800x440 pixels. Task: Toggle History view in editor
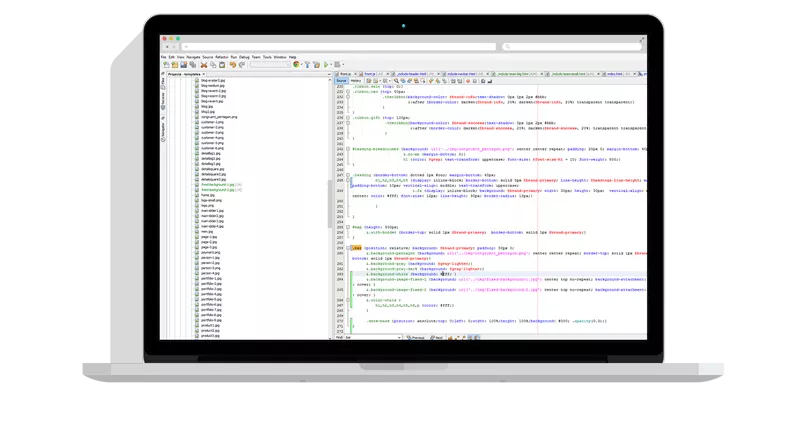(355, 81)
